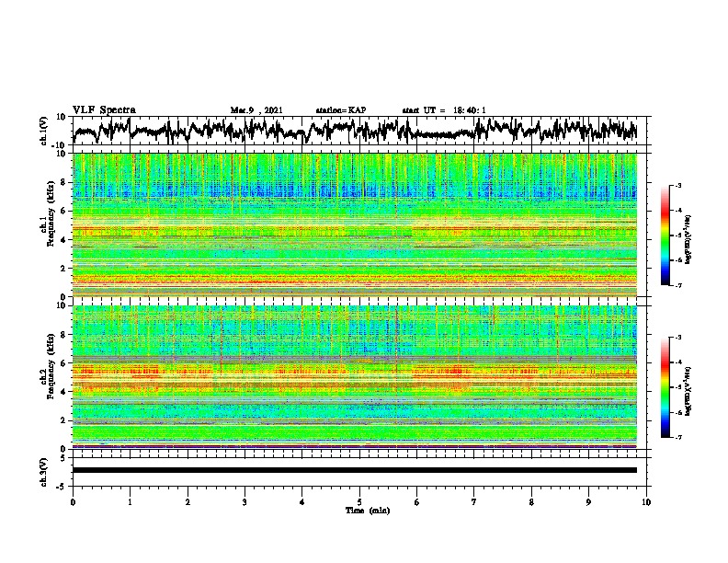Click time axis tick label "0"

[x=73, y=502]
